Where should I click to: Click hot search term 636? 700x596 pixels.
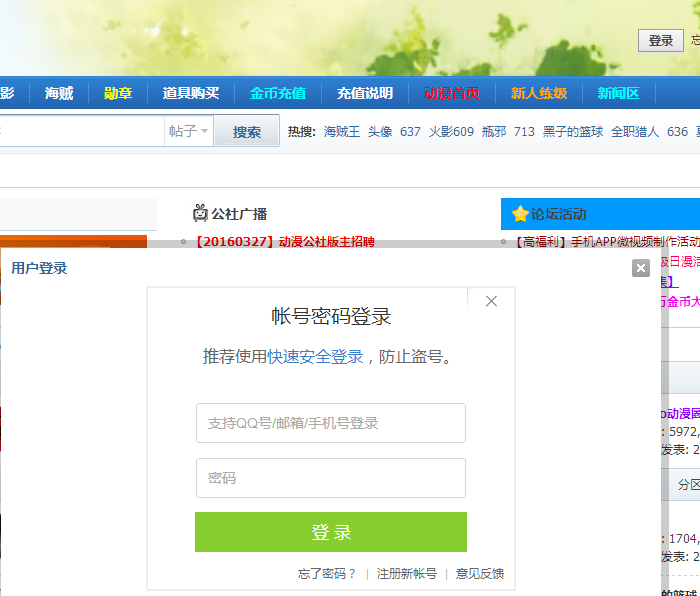pos(677,132)
